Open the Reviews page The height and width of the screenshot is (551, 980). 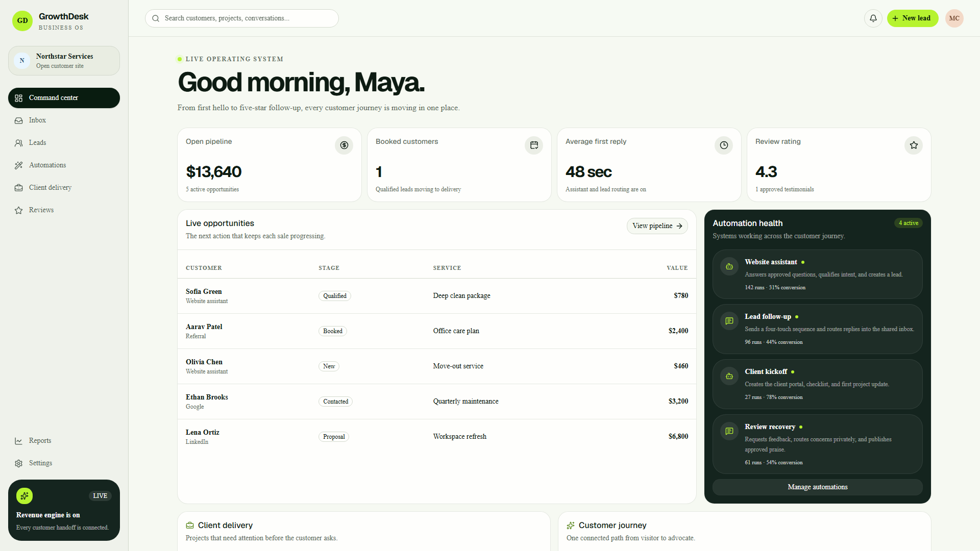pos(64,210)
